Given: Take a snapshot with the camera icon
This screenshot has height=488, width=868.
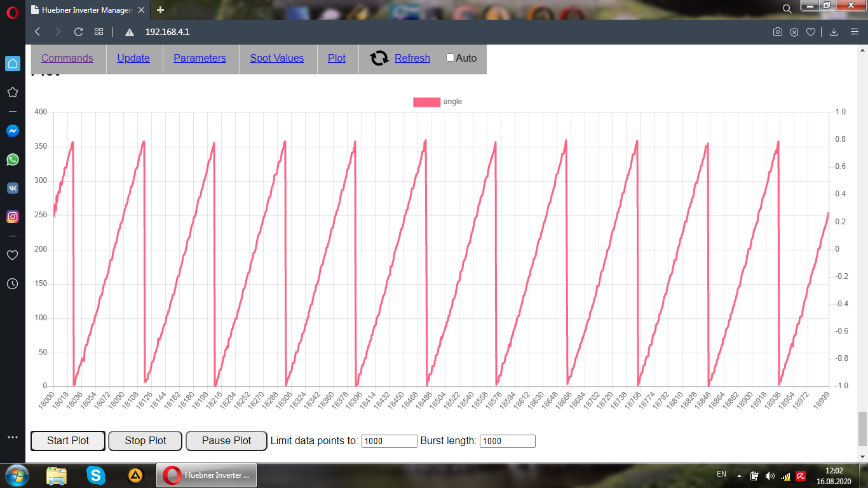Looking at the screenshot, I should point(777,32).
